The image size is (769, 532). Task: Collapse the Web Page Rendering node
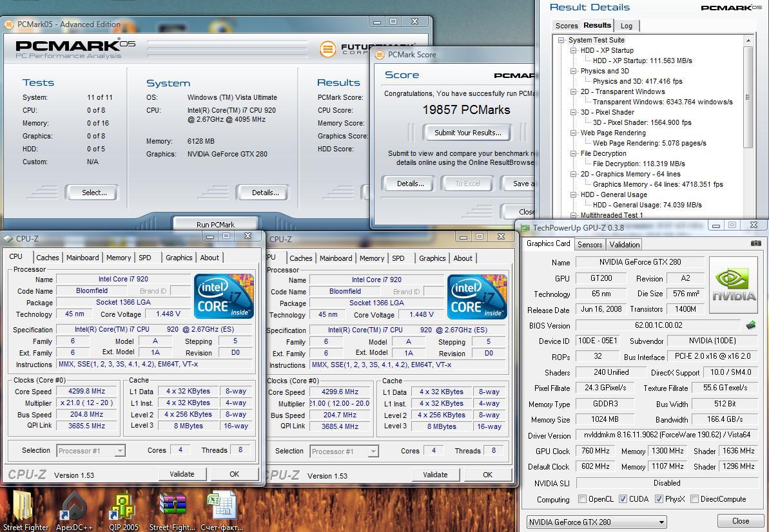coord(573,133)
